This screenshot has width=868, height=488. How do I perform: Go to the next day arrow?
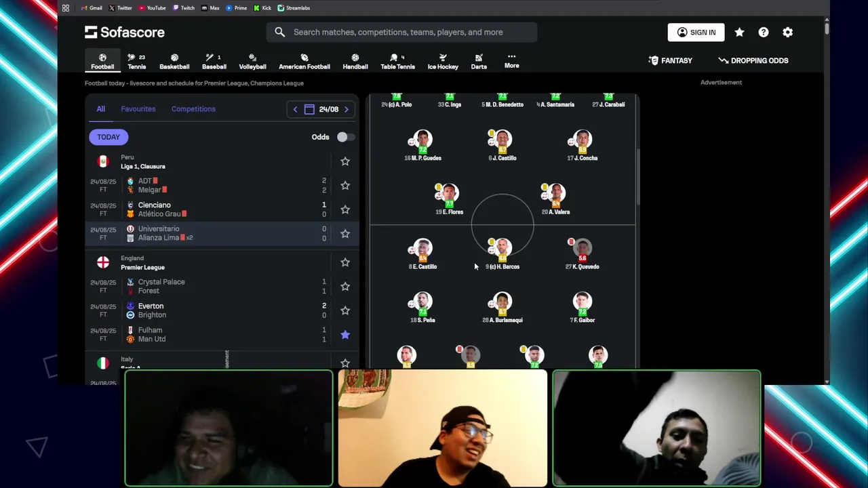point(346,109)
